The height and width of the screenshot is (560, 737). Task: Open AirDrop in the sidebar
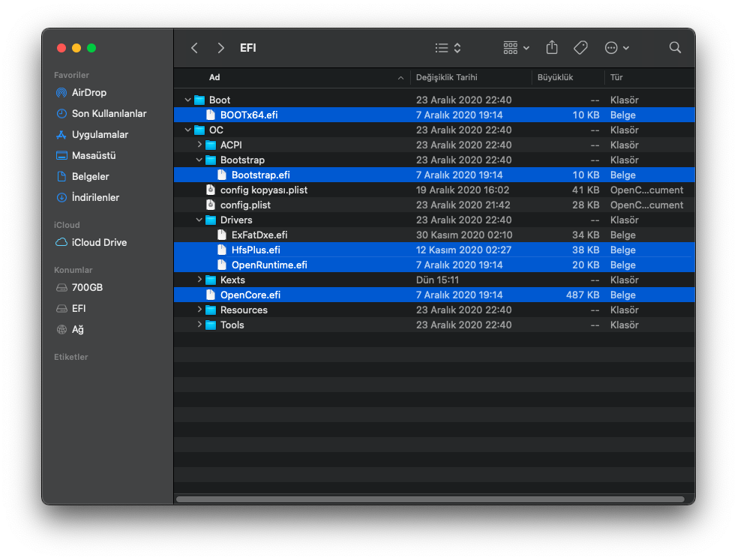click(88, 93)
